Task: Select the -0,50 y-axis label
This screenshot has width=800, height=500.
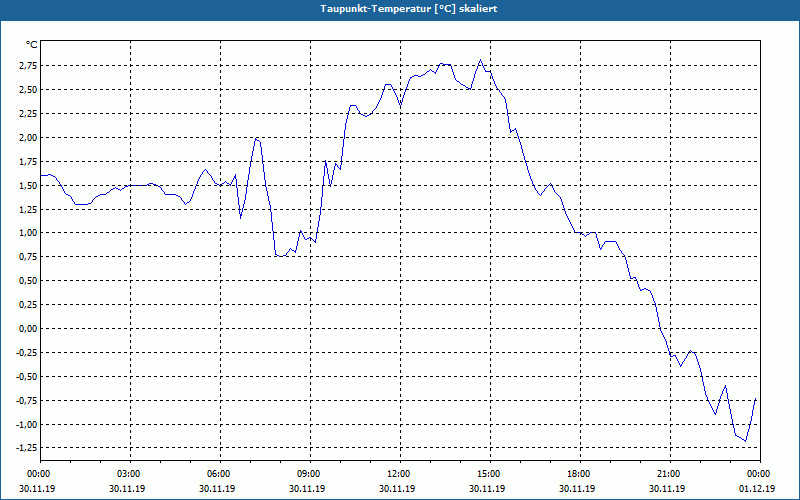Action: (27, 377)
